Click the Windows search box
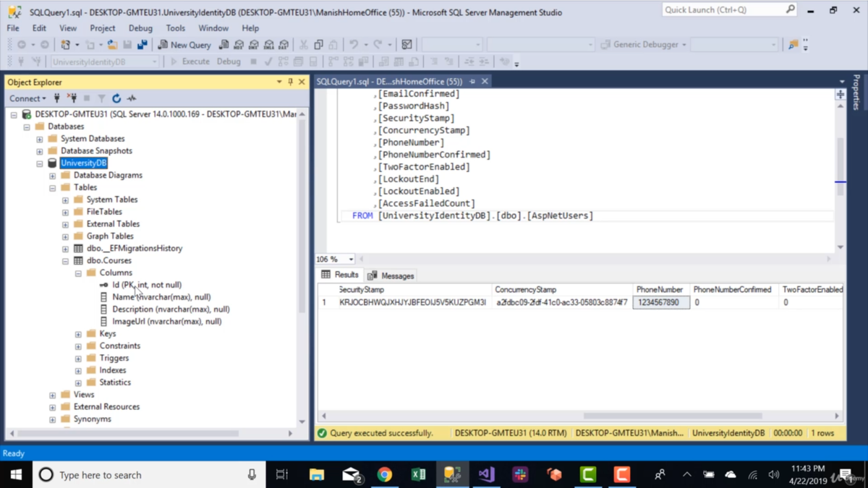Image resolution: width=868 pixels, height=488 pixels. coord(149,474)
